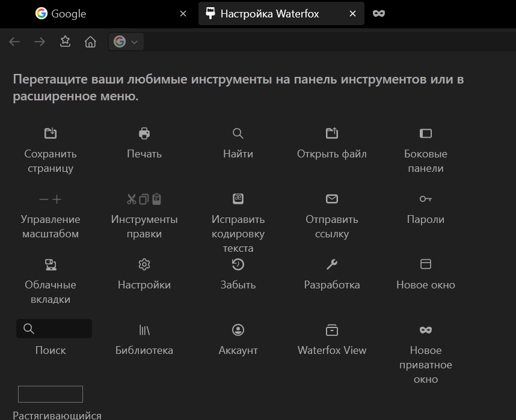The image size is (516, 420).
Task: Open the Google search engine dropdown
Action: [x=126, y=42]
